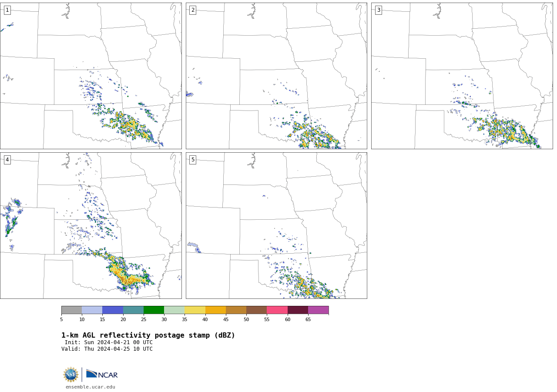Click the colorbar tick label 20
The width and height of the screenshot is (557, 392).
pos(123,320)
